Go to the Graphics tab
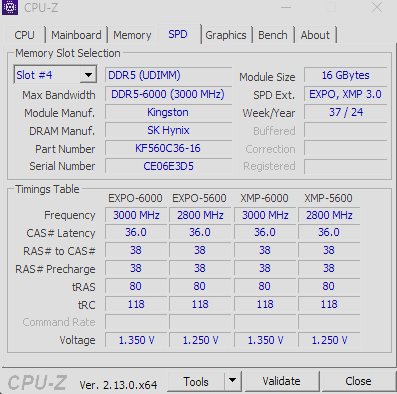The image size is (397, 394). [226, 35]
